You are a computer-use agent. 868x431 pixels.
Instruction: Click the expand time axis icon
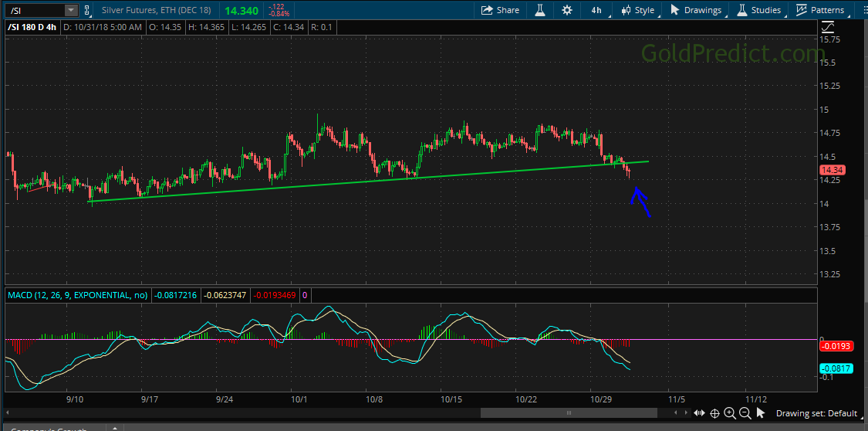click(700, 413)
